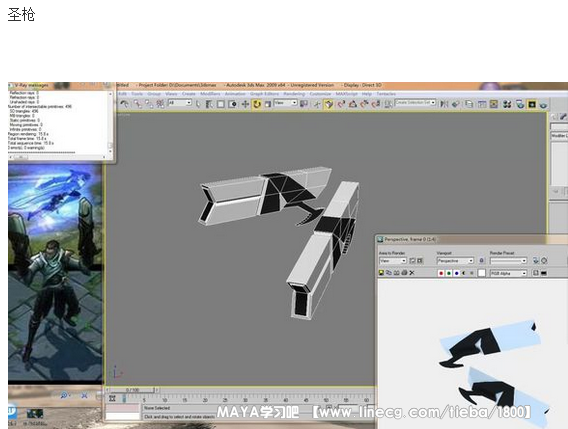Image resolution: width=568 pixels, height=429 pixels.
Task: Click Use Pivot Point Center icon
Action: point(304,104)
